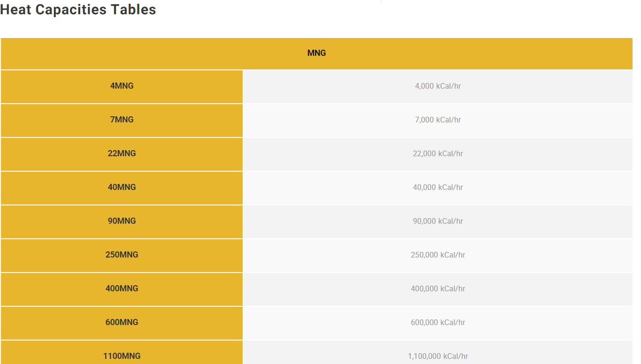
Task: Select the 250MNG model cell
Action: point(122,255)
